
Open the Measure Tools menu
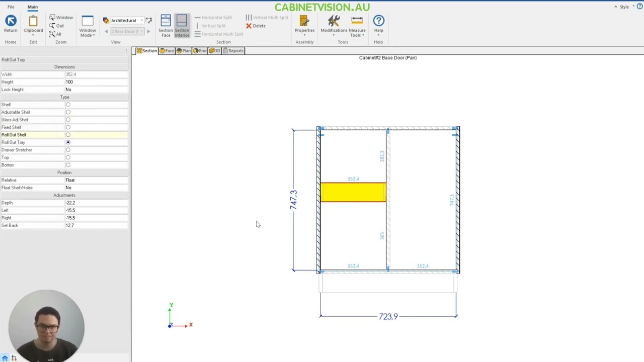click(357, 26)
